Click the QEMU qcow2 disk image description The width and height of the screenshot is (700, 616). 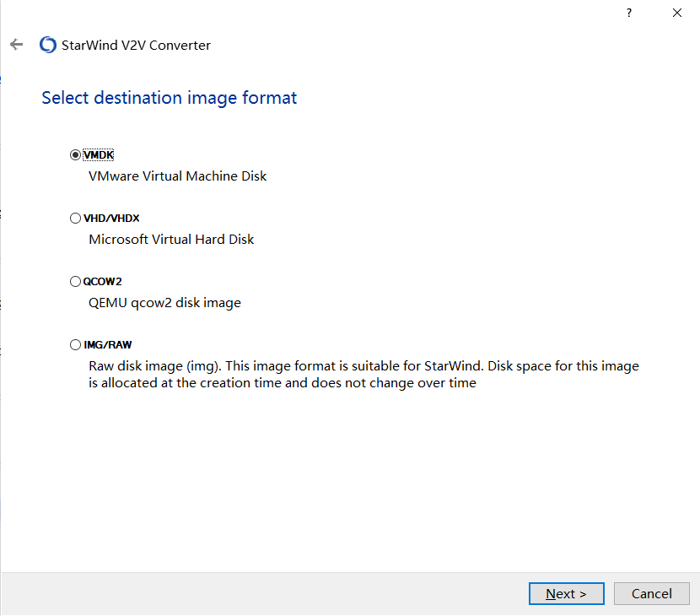point(164,303)
